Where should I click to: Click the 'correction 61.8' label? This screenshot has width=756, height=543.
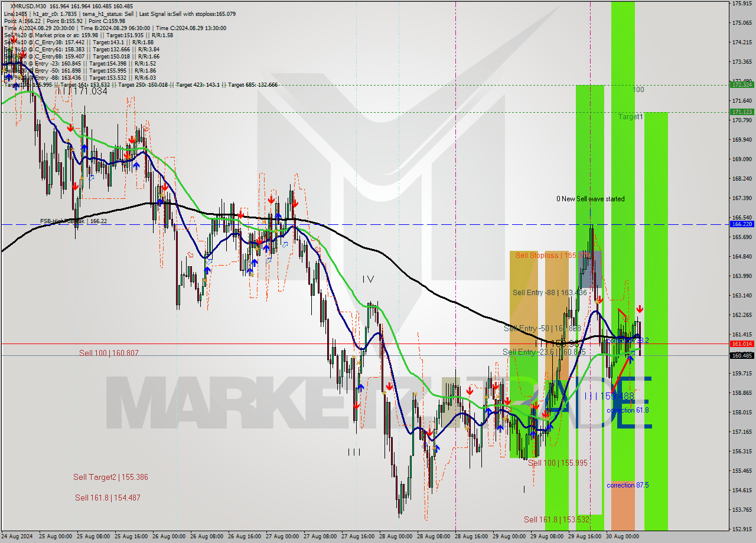(x=628, y=410)
